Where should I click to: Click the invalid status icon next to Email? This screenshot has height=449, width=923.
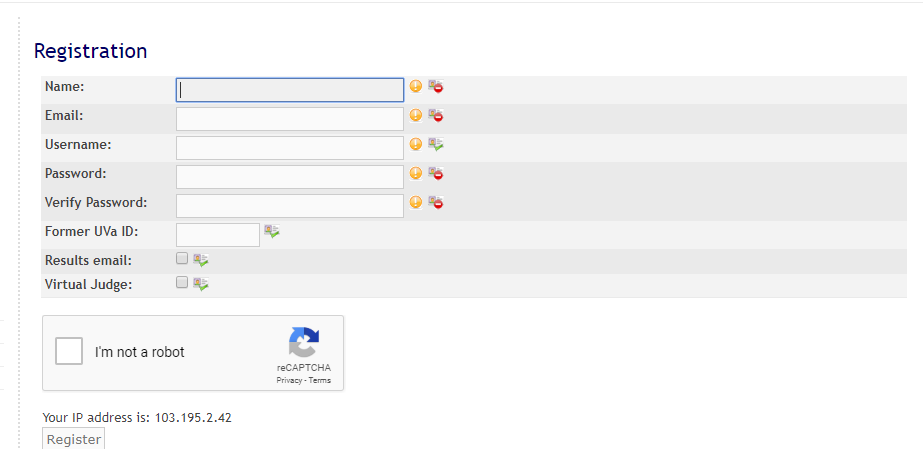coord(436,115)
